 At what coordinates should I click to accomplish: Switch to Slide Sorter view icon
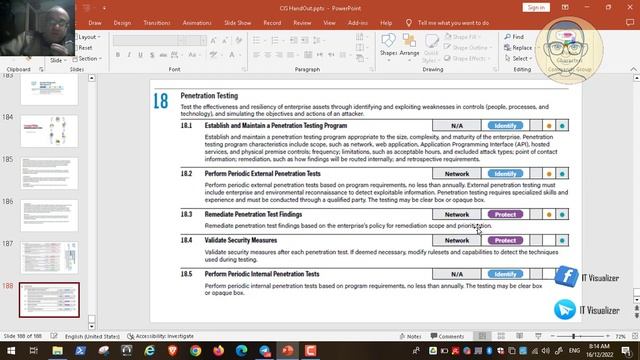(x=501, y=336)
